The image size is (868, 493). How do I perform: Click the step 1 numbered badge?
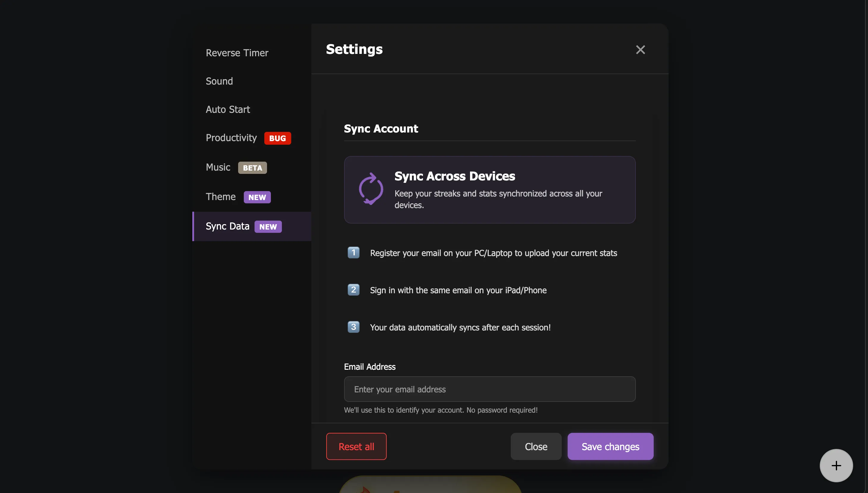pos(353,252)
